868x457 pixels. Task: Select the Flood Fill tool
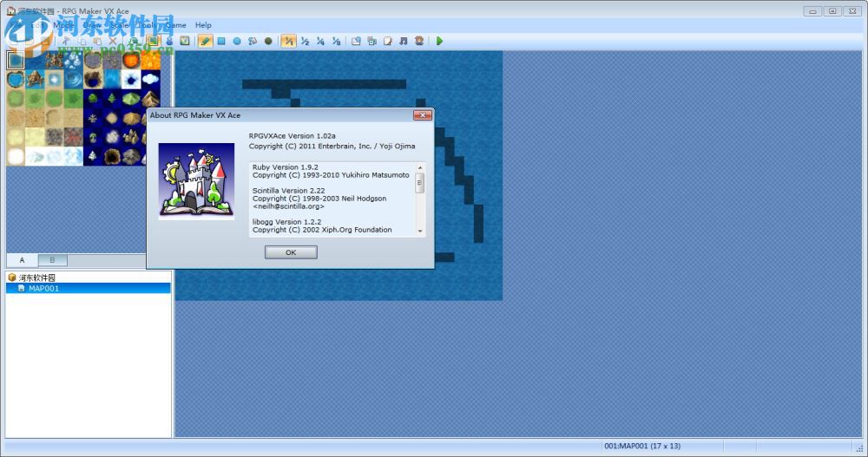coord(253,41)
